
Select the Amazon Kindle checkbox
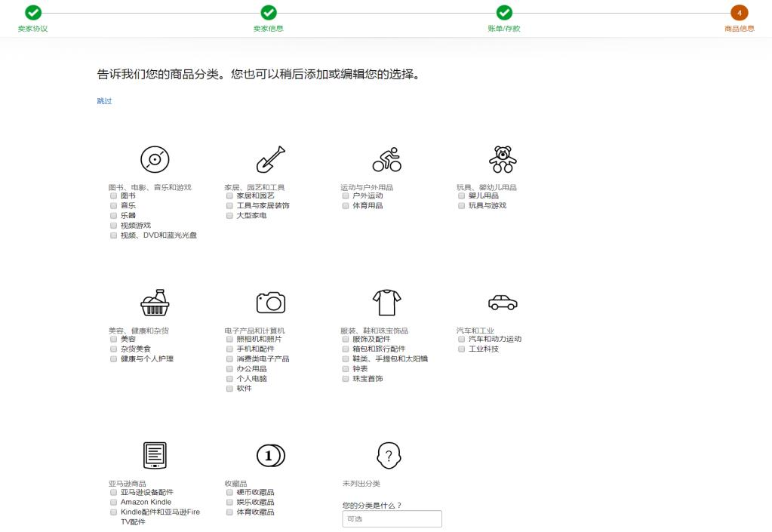click(114, 502)
